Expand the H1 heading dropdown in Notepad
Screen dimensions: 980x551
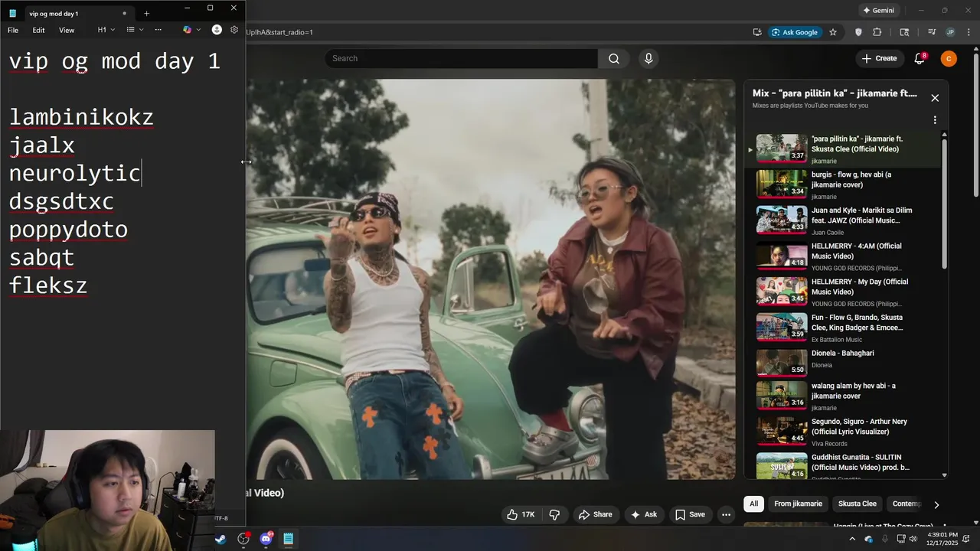106,30
